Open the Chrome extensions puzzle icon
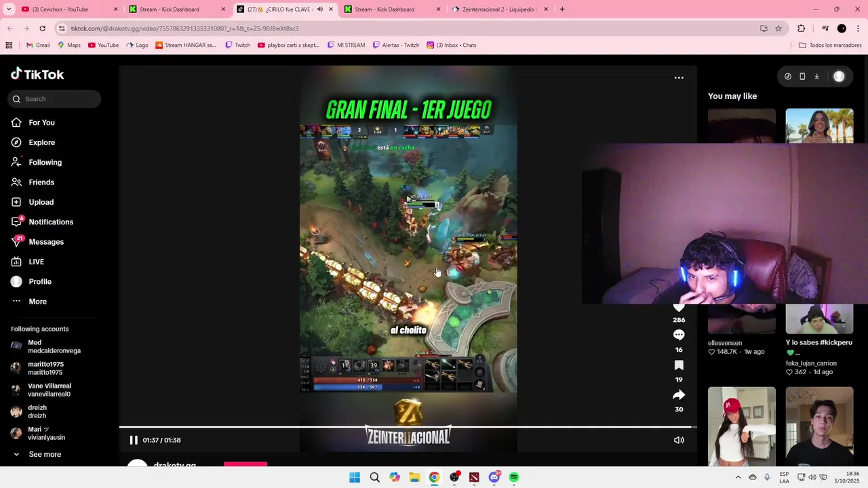 tap(802, 28)
